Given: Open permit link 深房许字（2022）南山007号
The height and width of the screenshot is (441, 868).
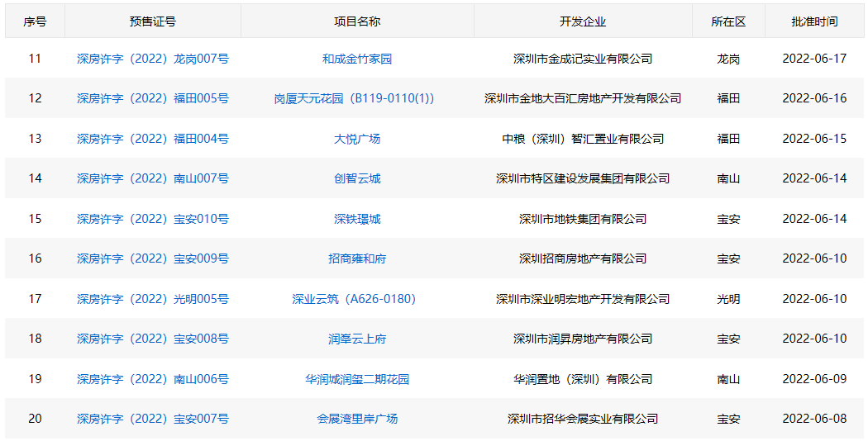Looking at the screenshot, I should (153, 178).
